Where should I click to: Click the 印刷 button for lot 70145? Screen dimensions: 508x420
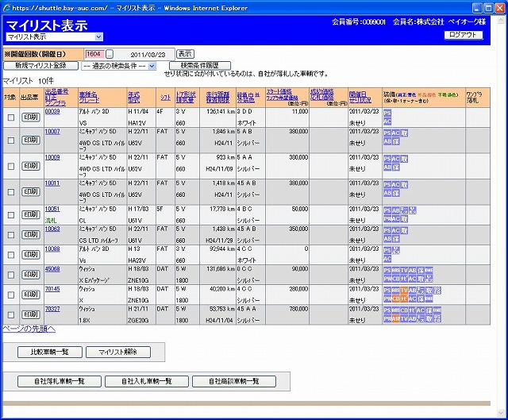31,295
